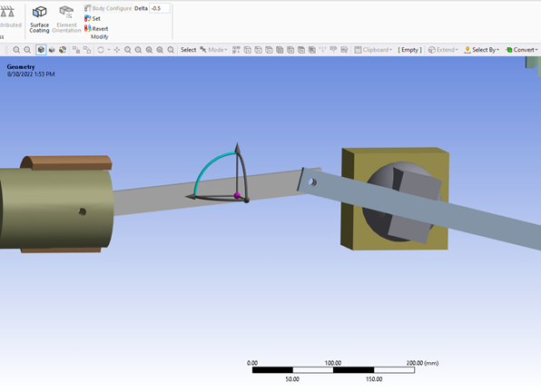Open the Extend selection dropdown
The image size is (541, 392).
443,50
